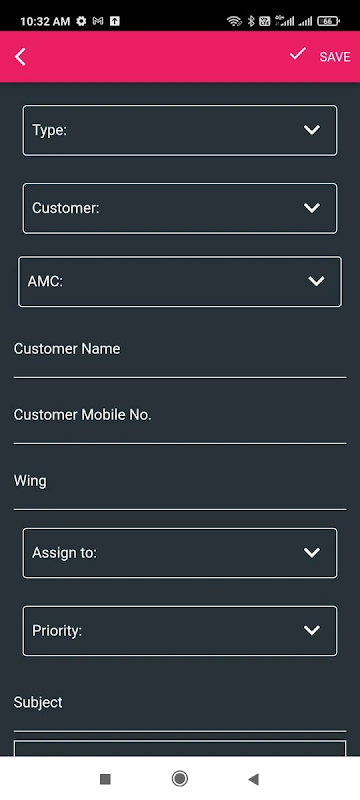Image resolution: width=360 pixels, height=800 pixels.
Task: Focus the Customer Name input field
Action: pos(179,355)
